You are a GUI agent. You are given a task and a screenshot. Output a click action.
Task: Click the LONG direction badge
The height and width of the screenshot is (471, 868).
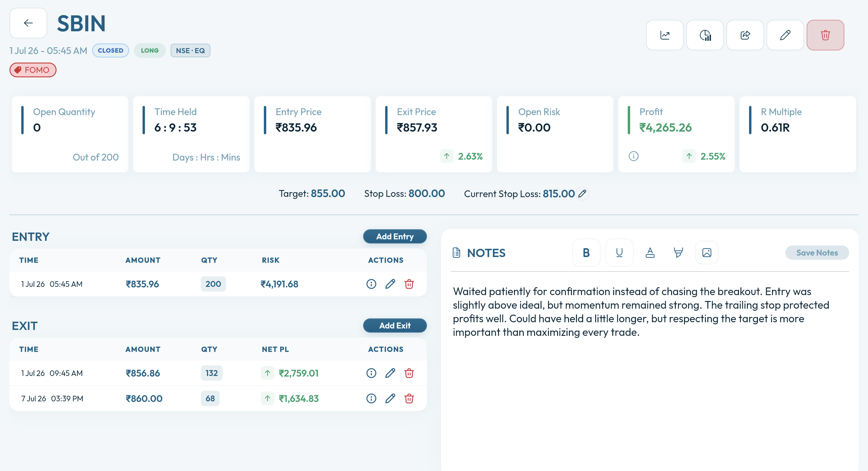150,50
